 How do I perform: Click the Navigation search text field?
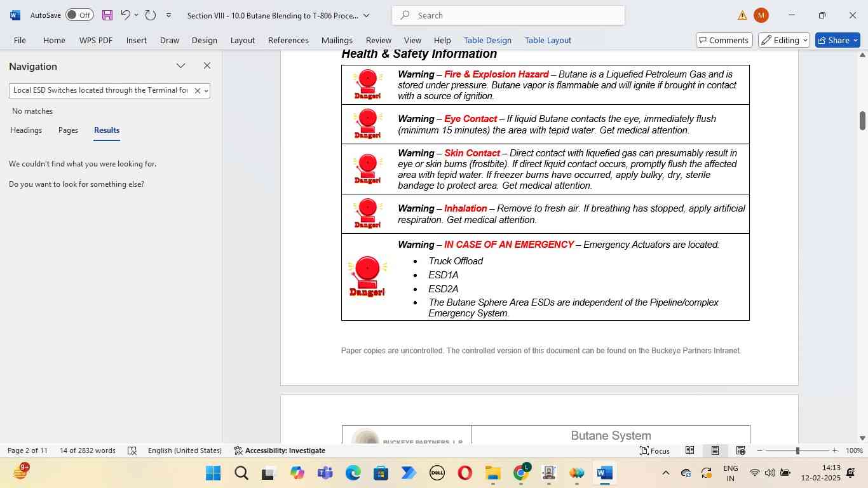(x=100, y=90)
